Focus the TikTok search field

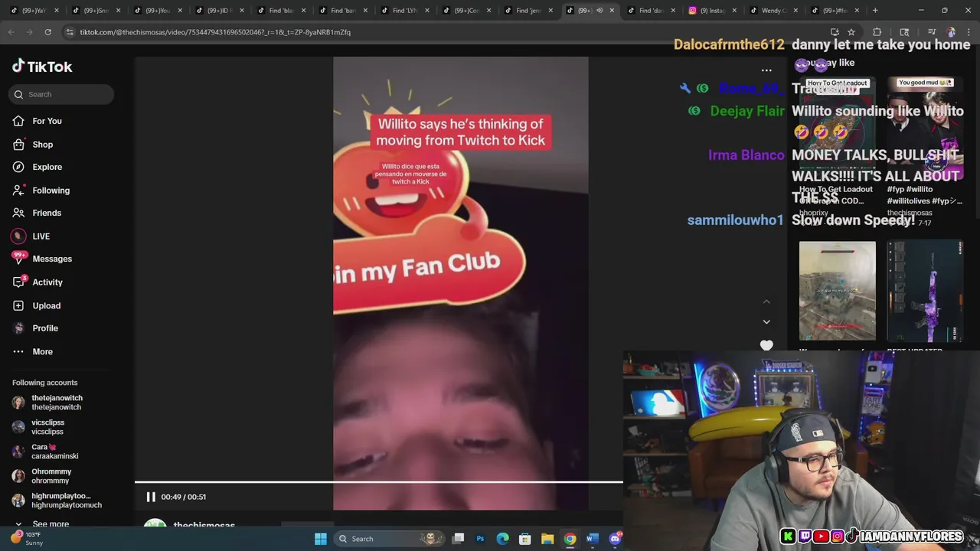62,94
